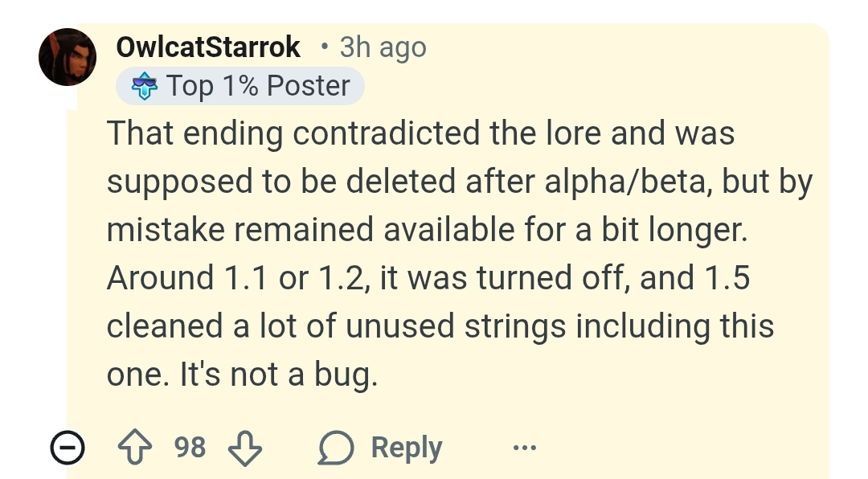Upvote OwlcatStarrok's comment
The image size is (868, 479).
(135, 448)
